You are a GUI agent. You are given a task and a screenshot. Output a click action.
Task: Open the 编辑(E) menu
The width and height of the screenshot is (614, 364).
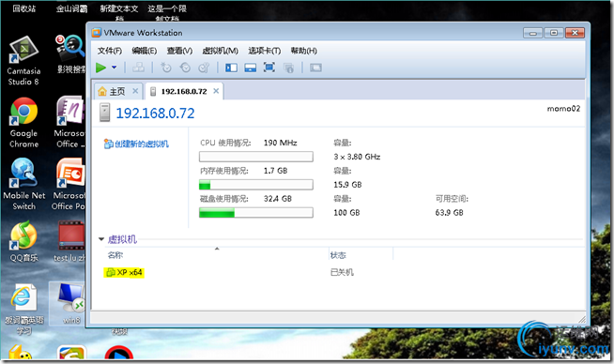[x=144, y=51]
